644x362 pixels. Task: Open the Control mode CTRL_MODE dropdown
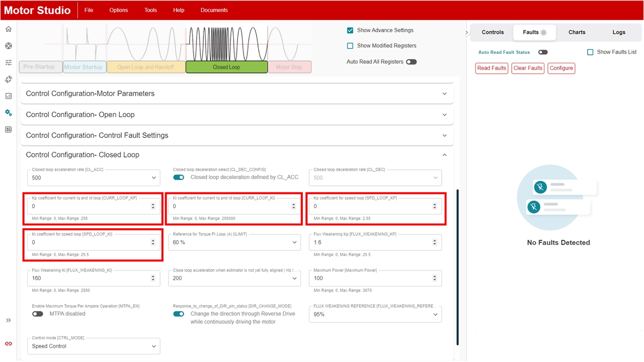[94, 346]
